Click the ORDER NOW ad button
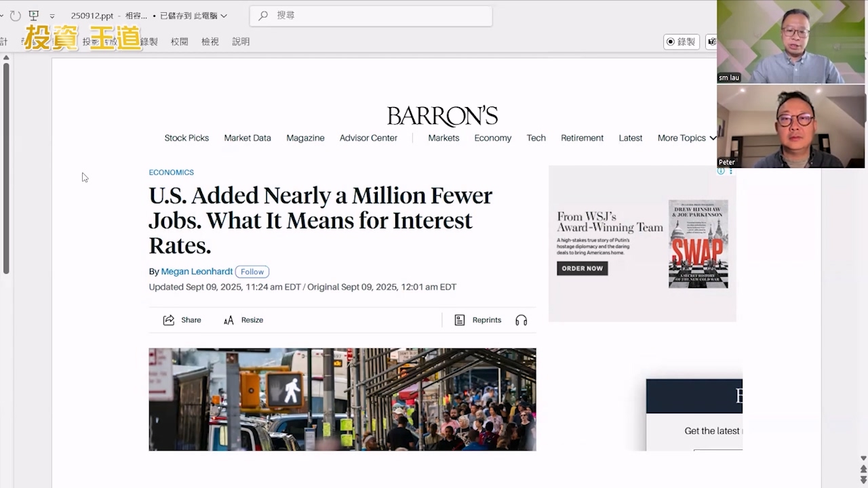Screen dimensions: 868x488 pos(582,268)
